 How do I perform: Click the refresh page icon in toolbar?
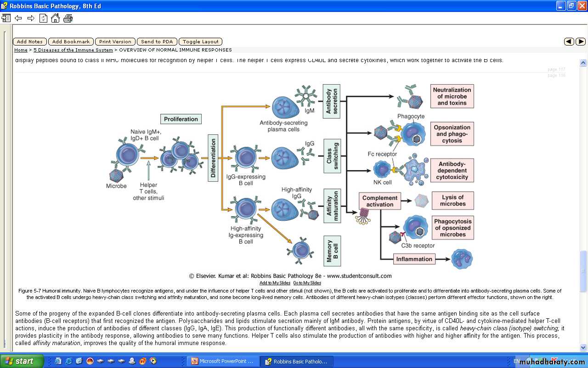[x=43, y=18]
